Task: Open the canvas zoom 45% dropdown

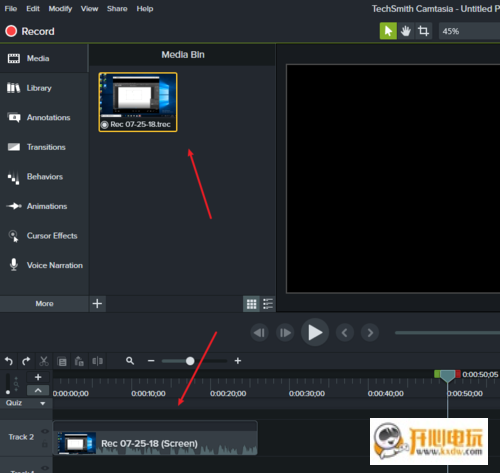Action: [469, 31]
